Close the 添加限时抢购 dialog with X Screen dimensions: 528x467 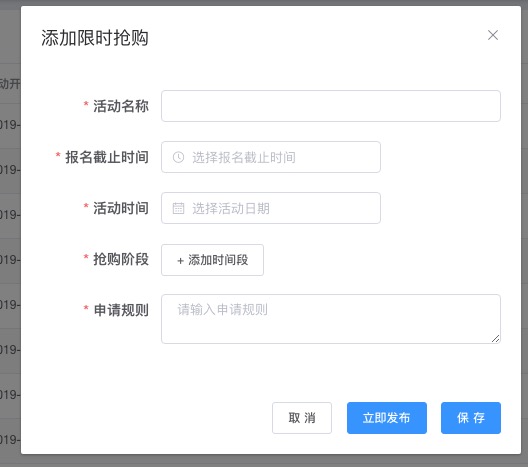click(x=493, y=35)
